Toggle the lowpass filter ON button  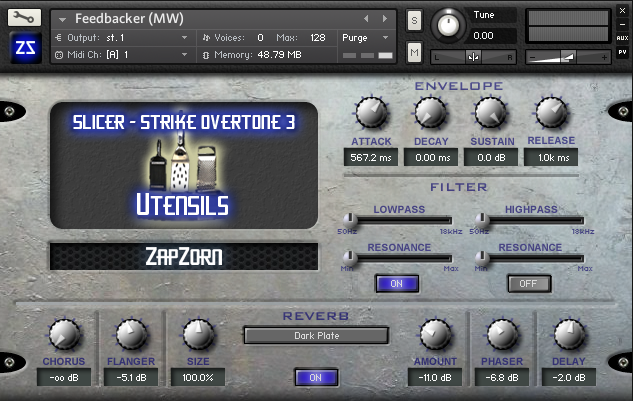tap(396, 283)
